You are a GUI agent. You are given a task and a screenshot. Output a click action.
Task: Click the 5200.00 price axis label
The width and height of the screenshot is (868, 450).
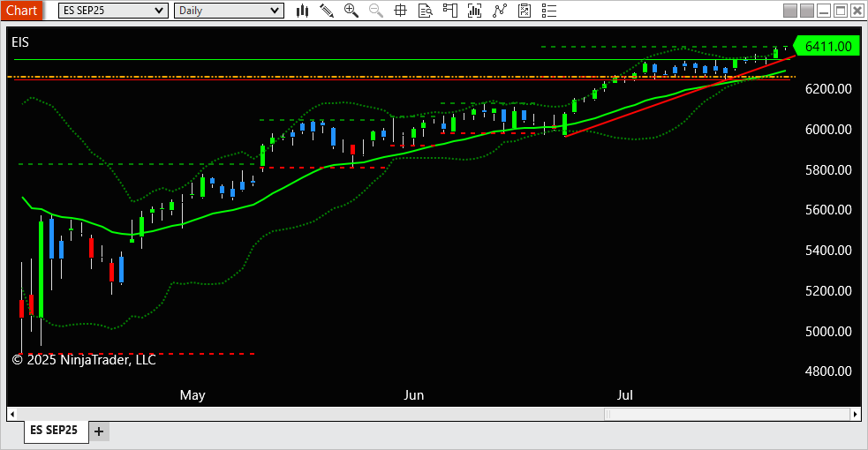[828, 291]
